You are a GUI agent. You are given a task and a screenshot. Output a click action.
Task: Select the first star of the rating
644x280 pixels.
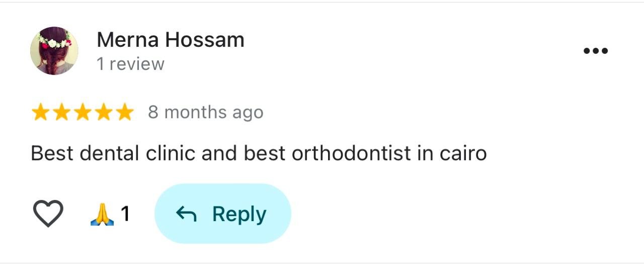click(40, 112)
